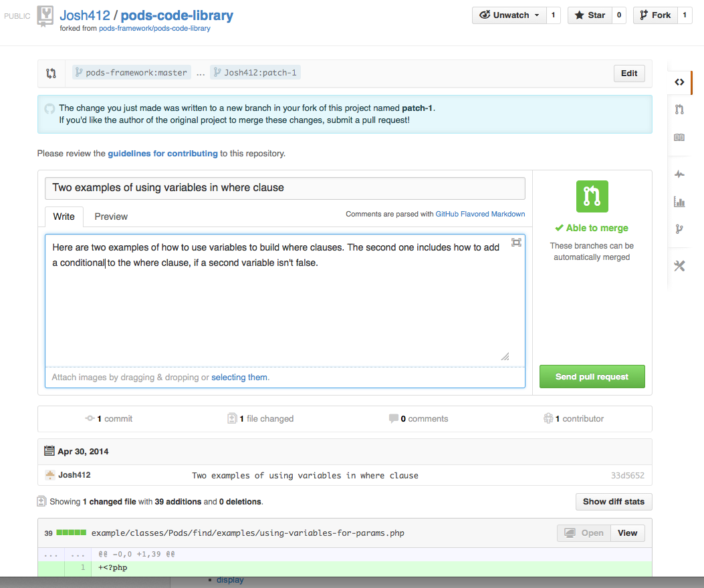Click the pull request title input field
Viewport: 704px width, 588px height.
[x=285, y=188]
